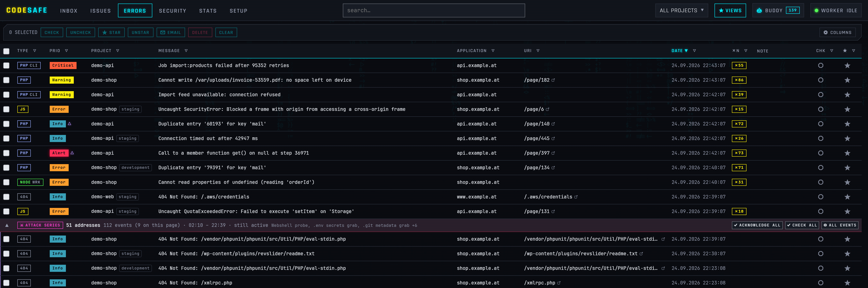The image size is (868, 288).
Task: Open the PRIO column filter
Action: [x=66, y=50]
